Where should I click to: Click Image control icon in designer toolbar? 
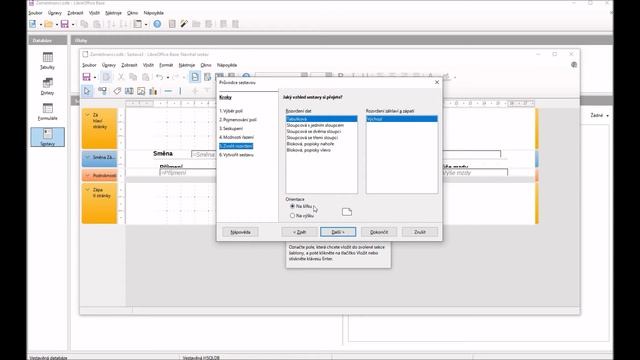click(x=141, y=91)
